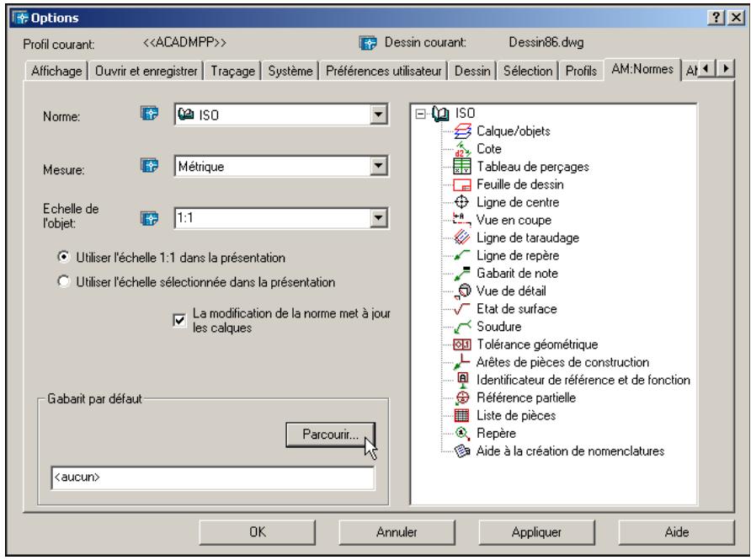Click the question mark help button in title bar

(x=716, y=18)
